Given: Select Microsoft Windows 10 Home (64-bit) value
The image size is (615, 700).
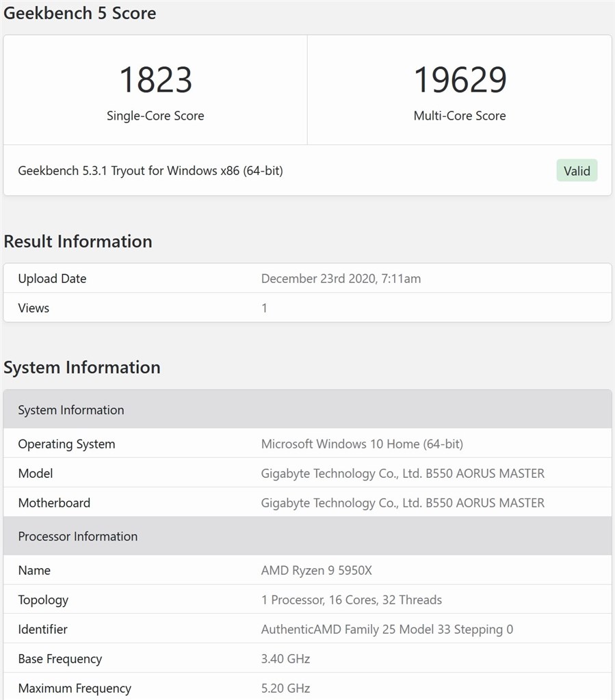Looking at the screenshot, I should point(362,444).
